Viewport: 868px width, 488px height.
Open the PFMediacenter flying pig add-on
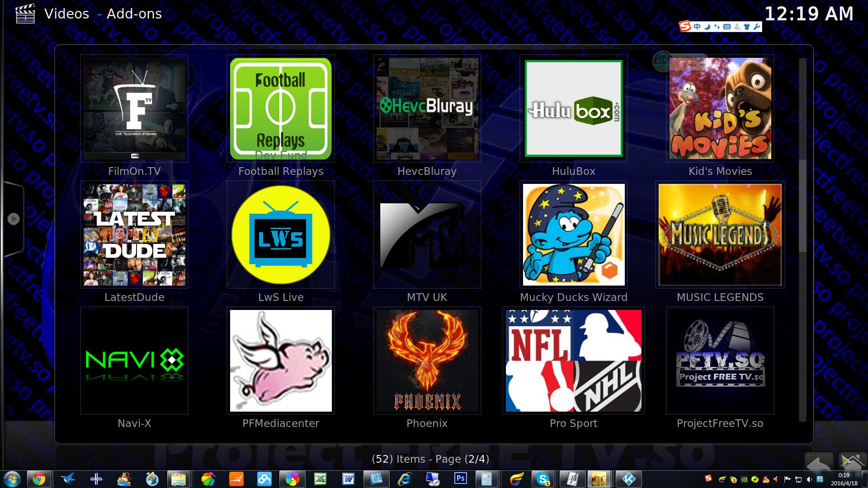tap(281, 361)
